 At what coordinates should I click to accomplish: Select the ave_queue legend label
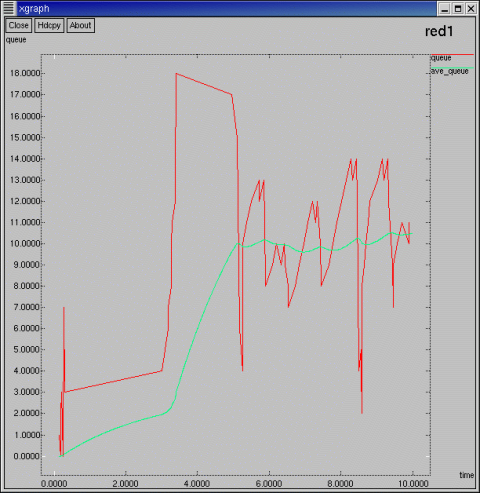[450, 71]
